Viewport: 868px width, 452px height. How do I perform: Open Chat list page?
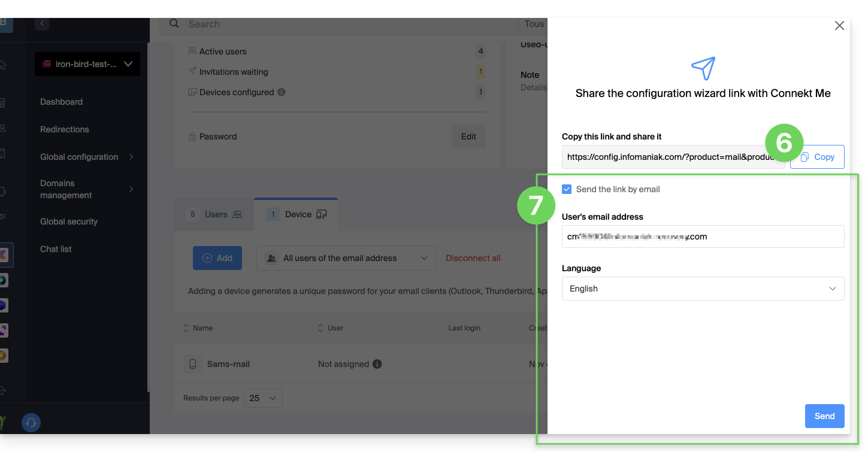click(x=56, y=249)
